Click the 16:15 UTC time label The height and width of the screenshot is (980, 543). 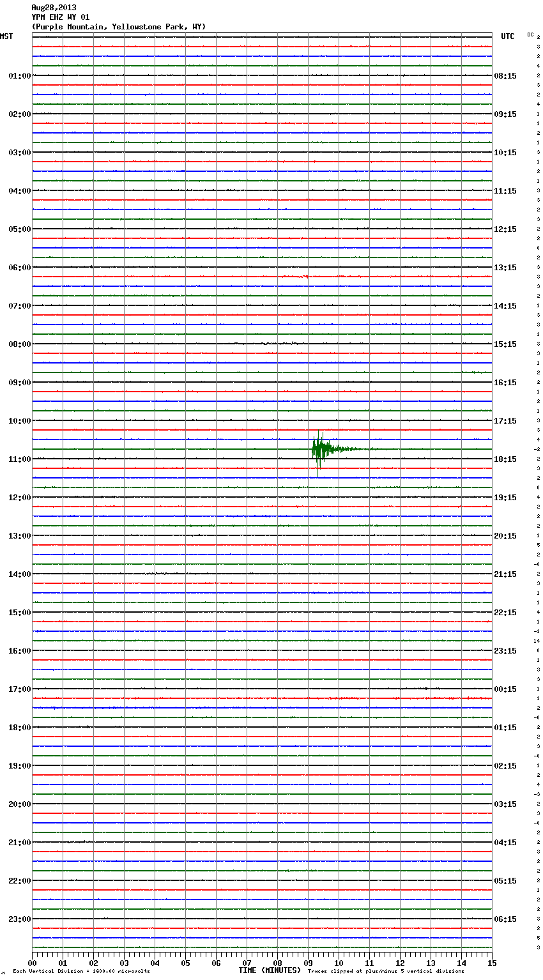505,383
